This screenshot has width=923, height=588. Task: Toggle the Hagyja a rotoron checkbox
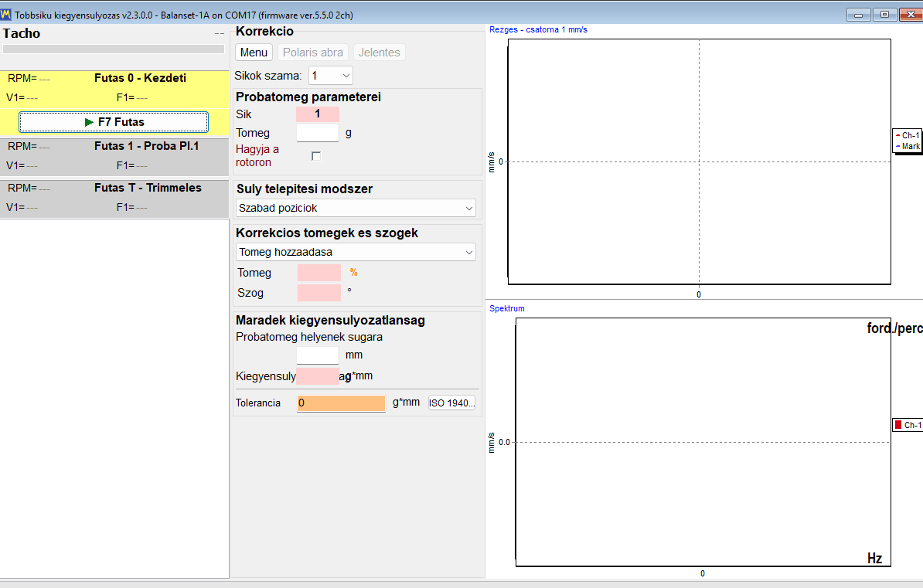[x=316, y=156]
